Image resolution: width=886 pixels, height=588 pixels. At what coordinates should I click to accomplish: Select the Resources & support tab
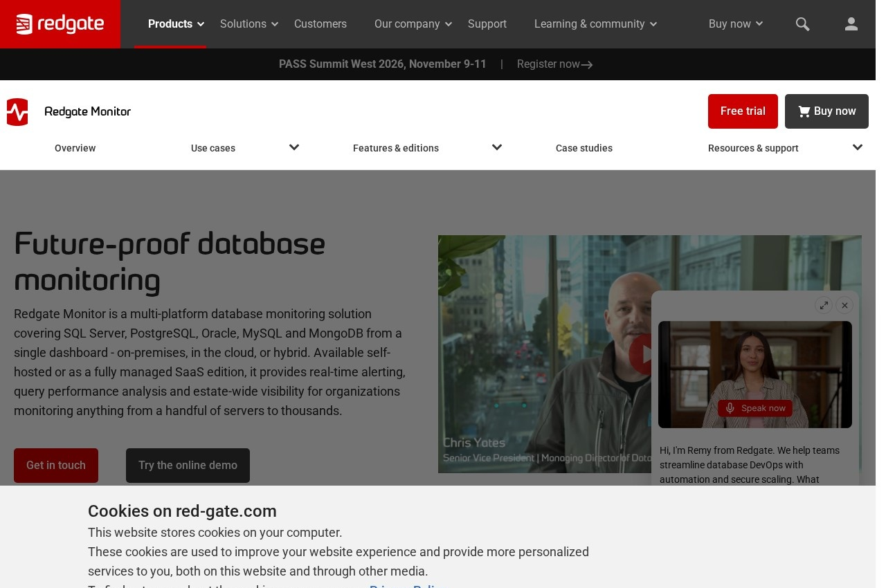click(x=753, y=148)
